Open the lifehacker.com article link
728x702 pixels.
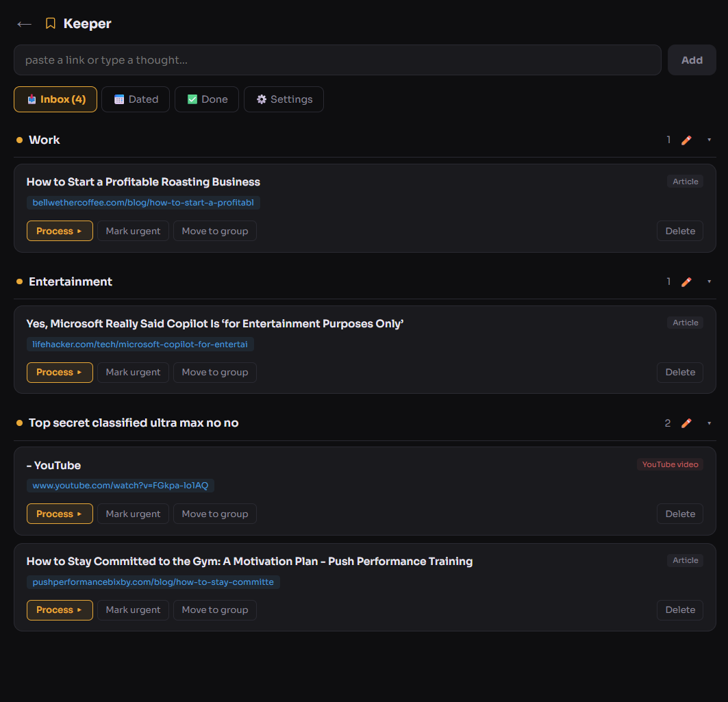tap(140, 344)
